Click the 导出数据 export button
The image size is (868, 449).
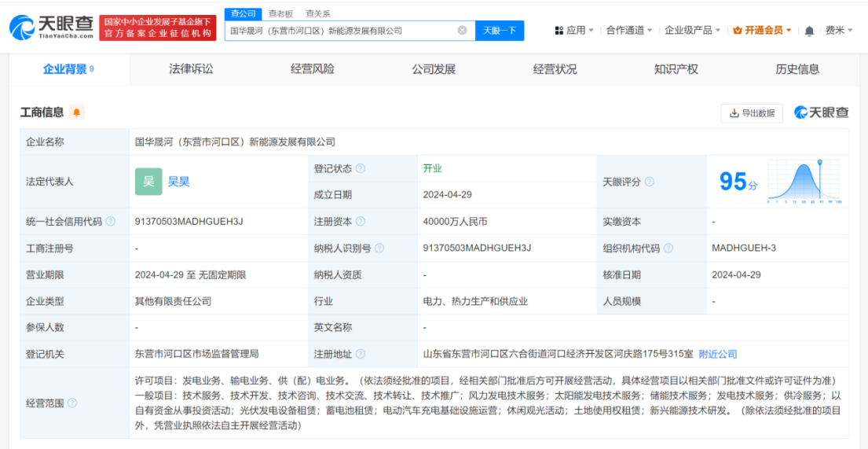[x=752, y=113]
